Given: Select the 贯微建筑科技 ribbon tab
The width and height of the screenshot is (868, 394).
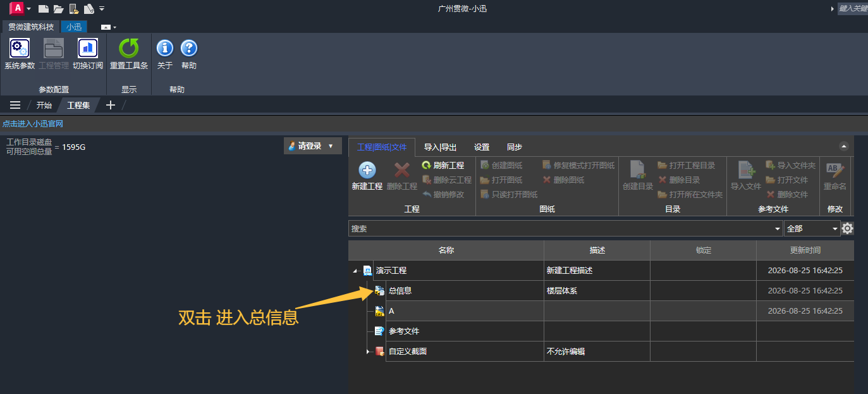Looking at the screenshot, I should [x=31, y=27].
